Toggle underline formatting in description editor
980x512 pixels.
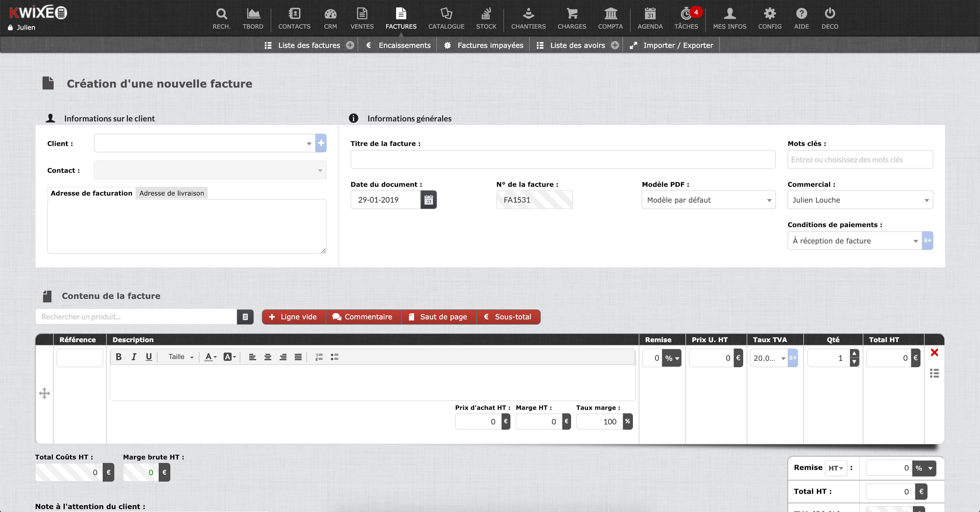(149, 357)
